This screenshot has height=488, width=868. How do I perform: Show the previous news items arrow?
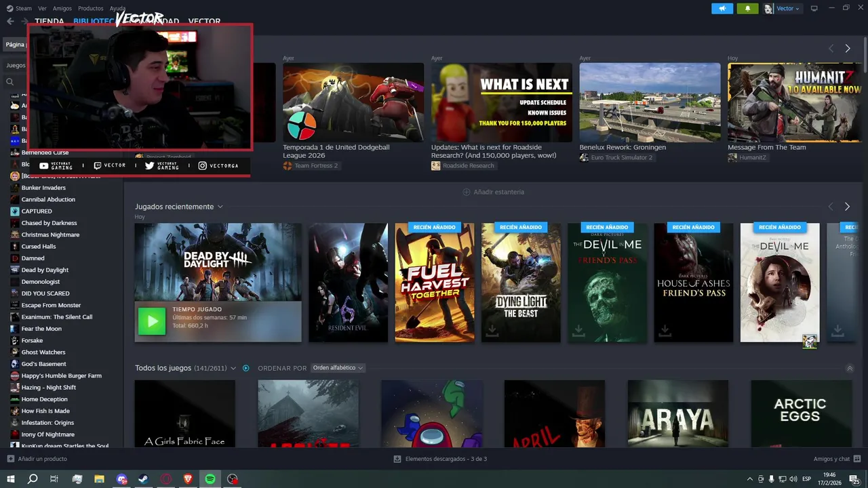[831, 49]
